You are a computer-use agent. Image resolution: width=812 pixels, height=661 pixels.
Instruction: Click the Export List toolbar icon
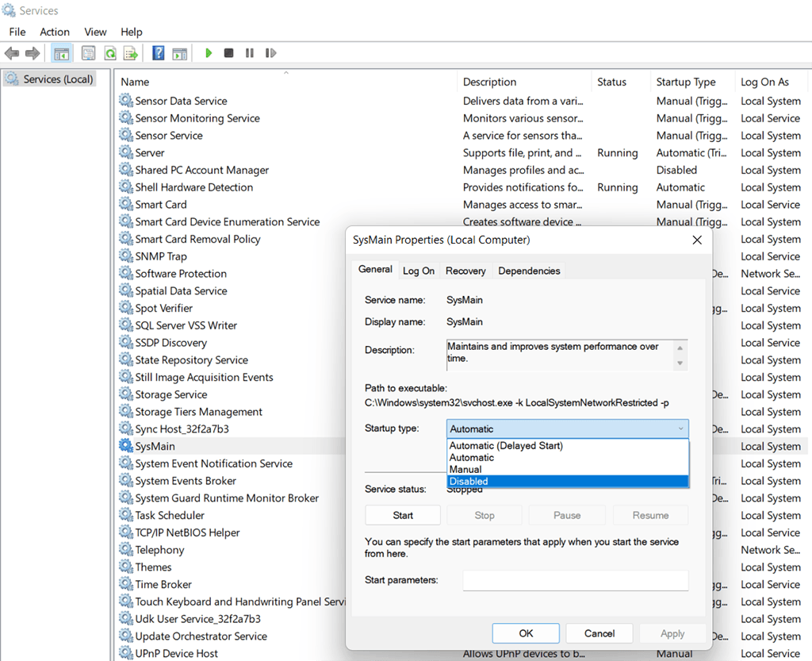click(x=131, y=53)
